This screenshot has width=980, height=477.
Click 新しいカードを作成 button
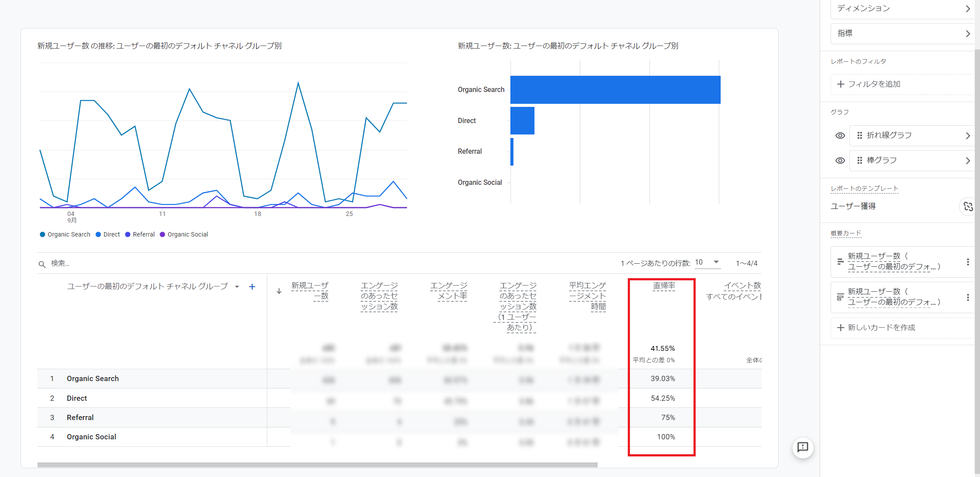tap(876, 328)
